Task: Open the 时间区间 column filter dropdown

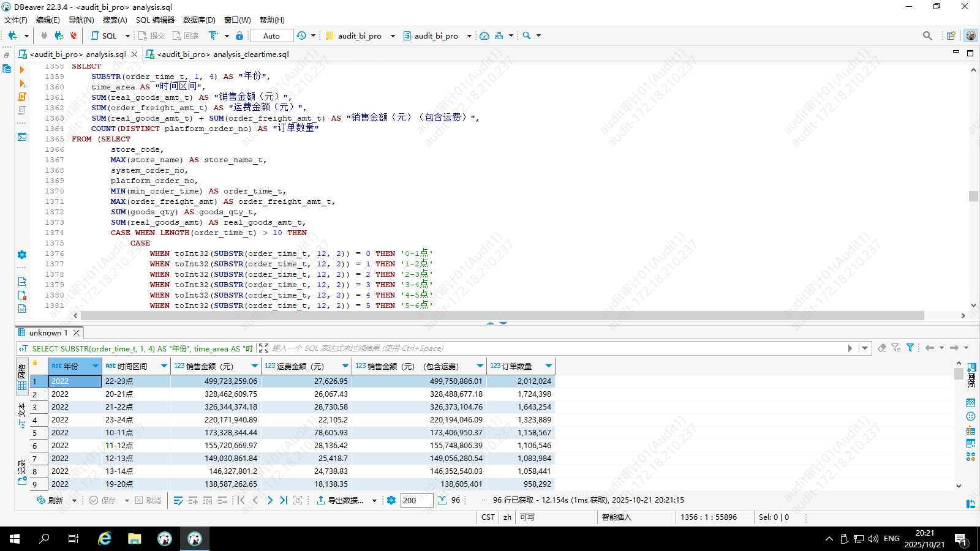Action: [x=164, y=366]
